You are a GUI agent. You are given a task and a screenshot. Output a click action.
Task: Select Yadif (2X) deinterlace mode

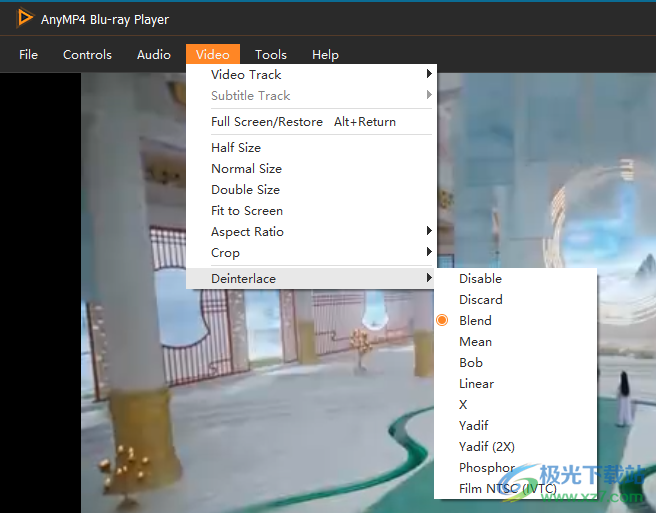(x=515, y=446)
